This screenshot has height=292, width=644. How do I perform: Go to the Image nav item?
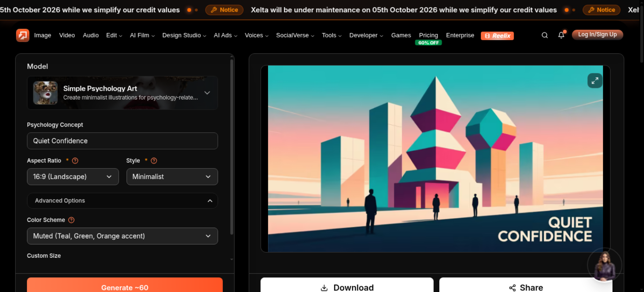(x=43, y=35)
